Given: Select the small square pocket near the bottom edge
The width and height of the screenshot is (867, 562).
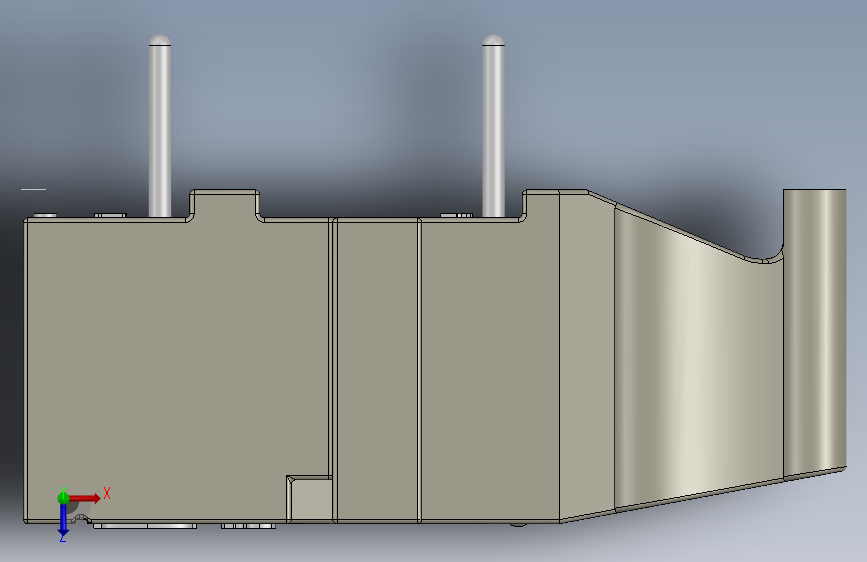Looking at the screenshot, I should (x=310, y=498).
